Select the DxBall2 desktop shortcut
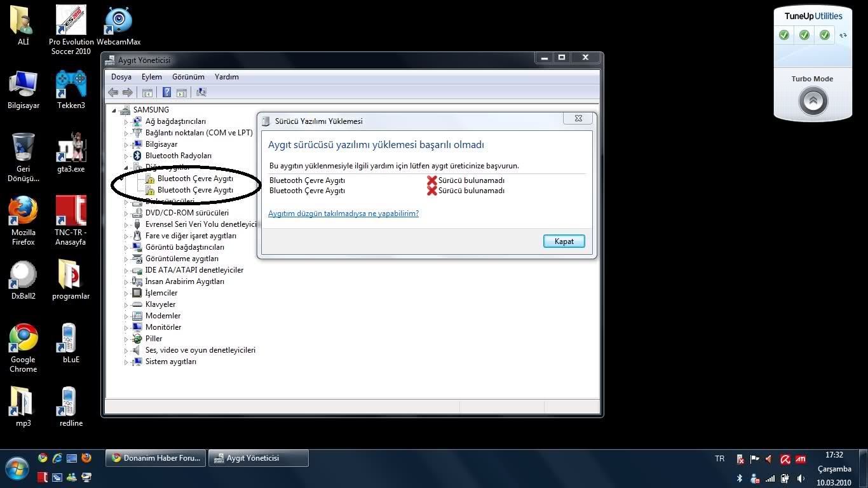868x488 pixels. tap(24, 281)
